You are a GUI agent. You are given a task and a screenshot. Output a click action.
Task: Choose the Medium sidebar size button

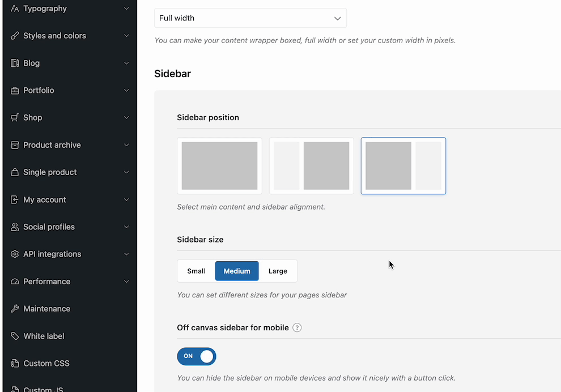237,271
